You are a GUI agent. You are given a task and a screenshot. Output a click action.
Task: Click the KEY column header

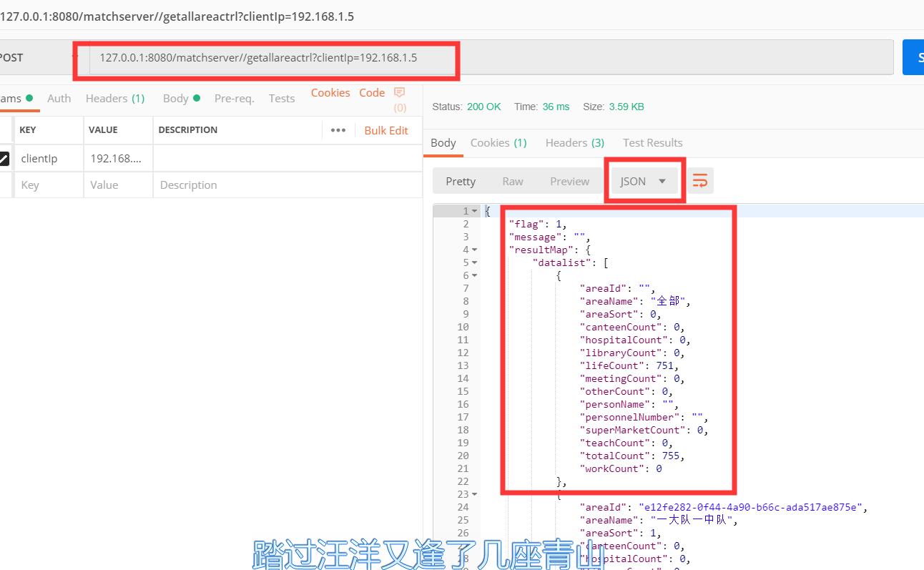[28, 130]
